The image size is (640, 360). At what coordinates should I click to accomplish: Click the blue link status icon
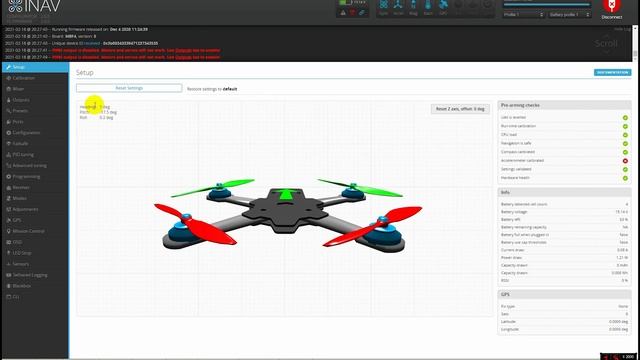coord(362,13)
